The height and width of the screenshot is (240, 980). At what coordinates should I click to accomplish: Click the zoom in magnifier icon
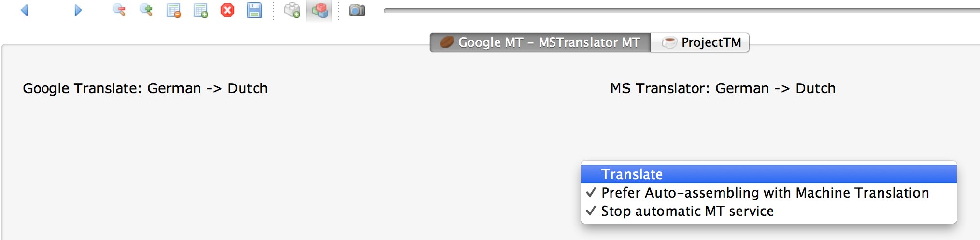click(146, 10)
